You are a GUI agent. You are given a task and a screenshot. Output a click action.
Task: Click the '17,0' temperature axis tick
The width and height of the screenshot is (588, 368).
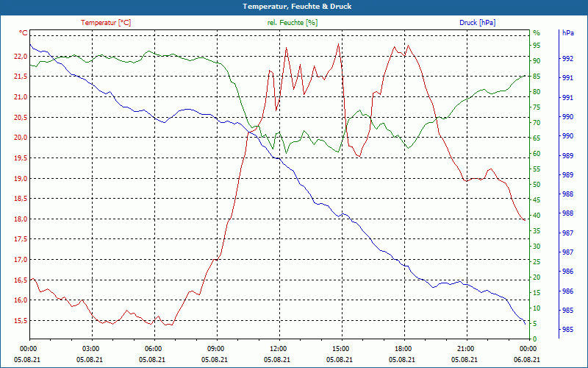click(x=21, y=260)
